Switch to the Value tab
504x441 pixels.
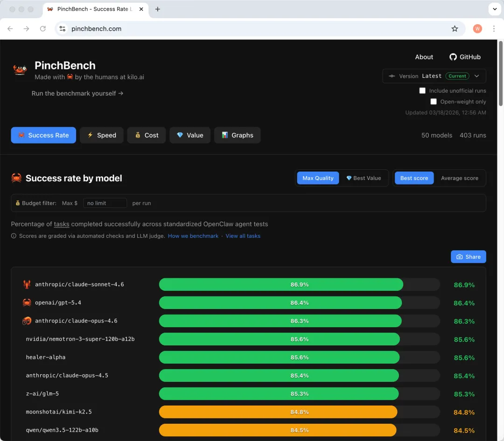[190, 135]
